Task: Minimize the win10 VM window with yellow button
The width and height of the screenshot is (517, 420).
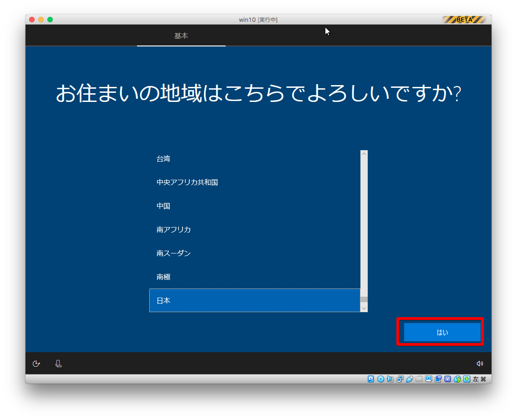Action: [x=41, y=20]
